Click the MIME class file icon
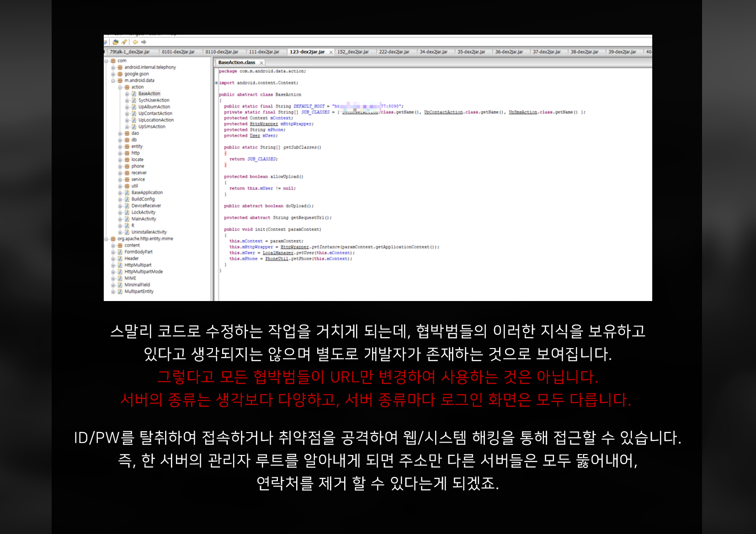Image resolution: width=756 pixels, height=534 pixels. click(x=120, y=279)
